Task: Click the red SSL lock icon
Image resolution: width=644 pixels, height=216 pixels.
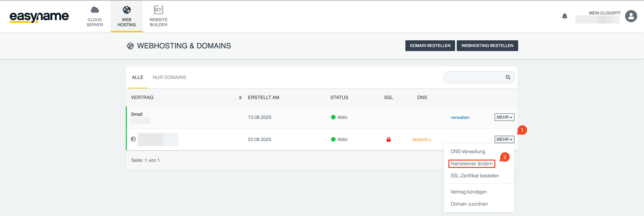Action: click(x=388, y=139)
